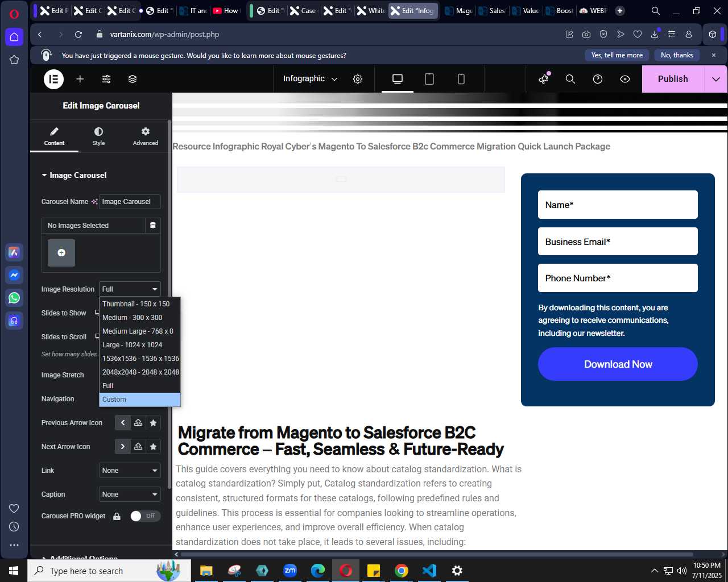
Task: Choose Medium Large - 768 x 0 option
Action: pos(140,331)
